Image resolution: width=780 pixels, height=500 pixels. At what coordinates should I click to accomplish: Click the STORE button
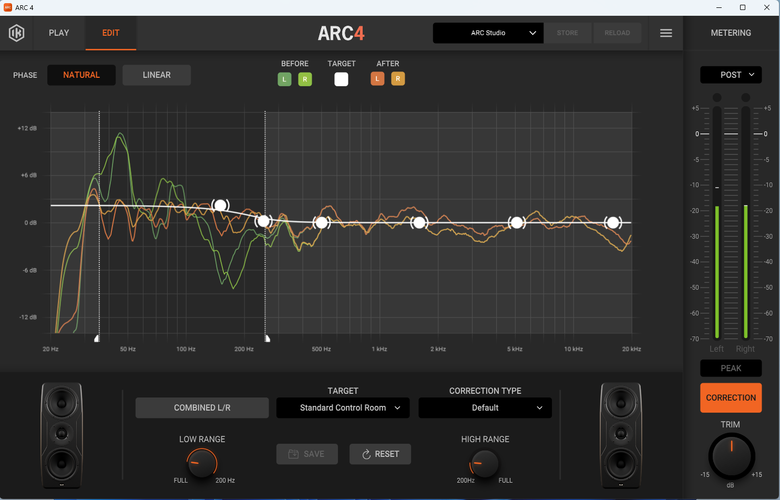568,33
